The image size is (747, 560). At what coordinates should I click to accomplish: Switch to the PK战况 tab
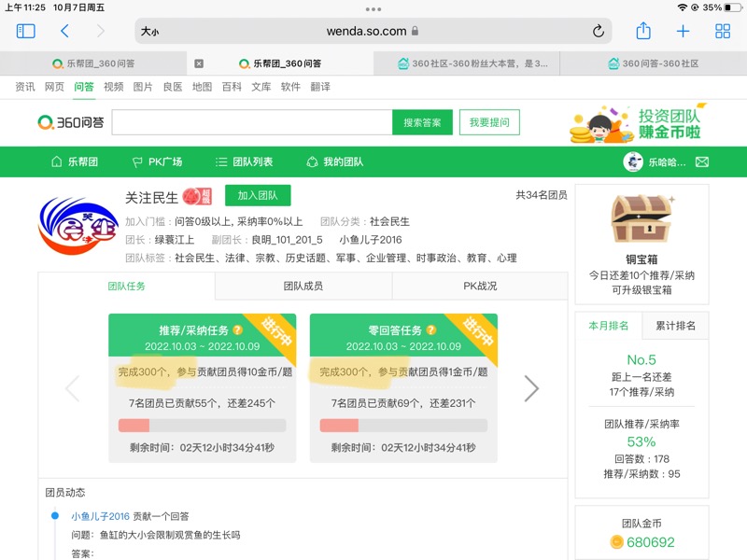(480, 286)
